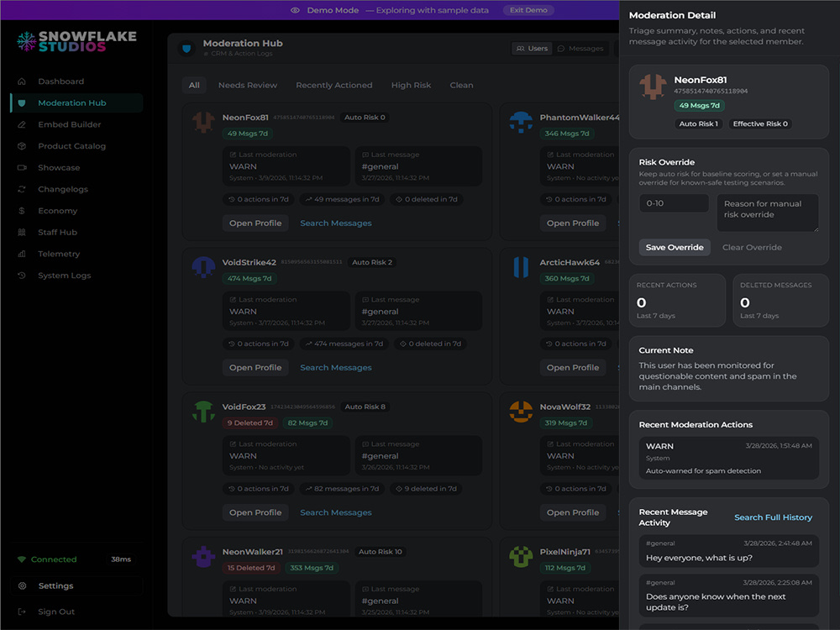The width and height of the screenshot is (840, 630).
Task: Click the 49 Msgs 7d badge in detail panel
Action: [x=699, y=106]
